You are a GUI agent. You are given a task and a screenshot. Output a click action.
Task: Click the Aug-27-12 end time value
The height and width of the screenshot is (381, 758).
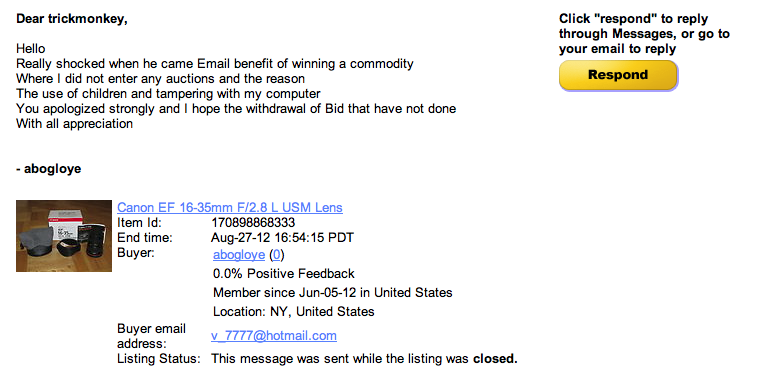[282, 237]
